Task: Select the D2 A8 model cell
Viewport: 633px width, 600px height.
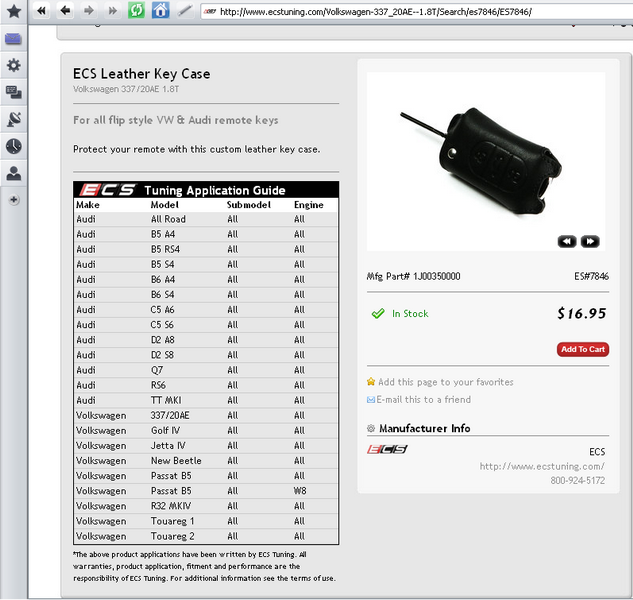Action: pos(162,340)
